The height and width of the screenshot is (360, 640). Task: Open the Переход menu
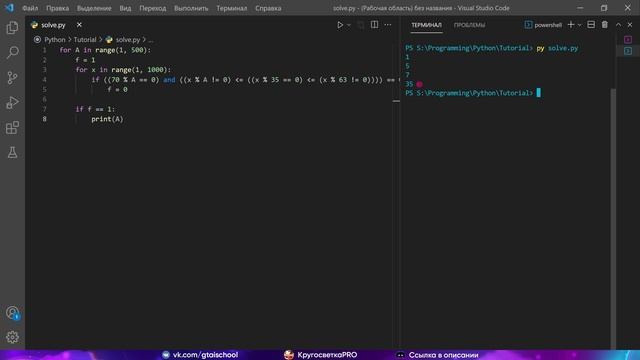click(153, 8)
